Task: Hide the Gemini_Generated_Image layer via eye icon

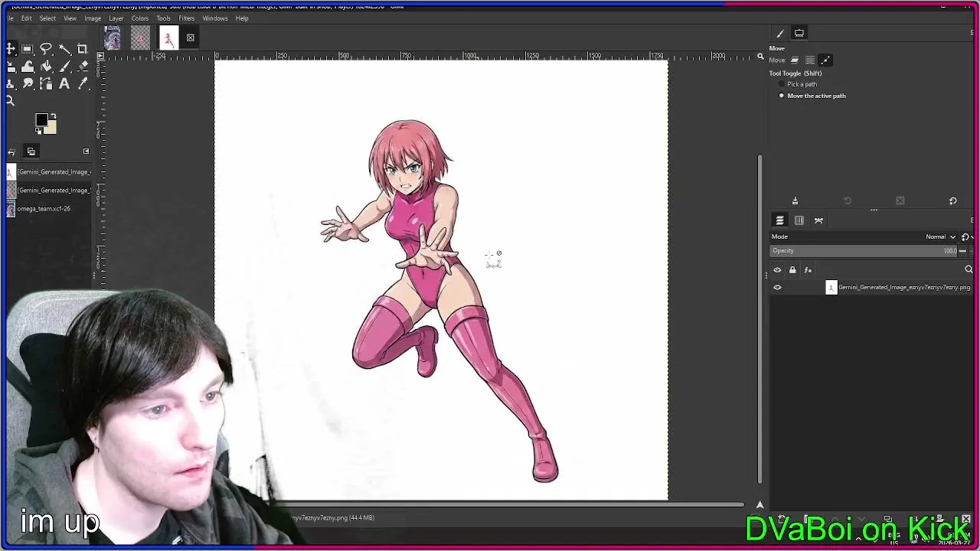Action: (x=777, y=288)
